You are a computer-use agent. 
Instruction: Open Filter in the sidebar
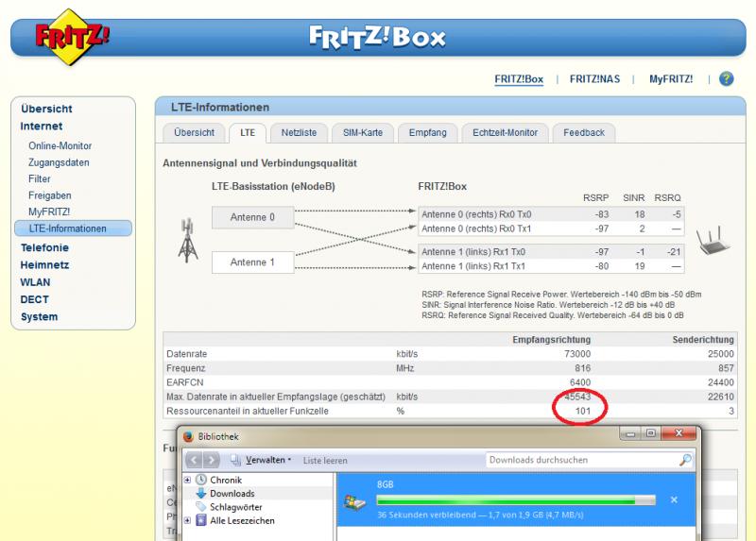click(39, 178)
